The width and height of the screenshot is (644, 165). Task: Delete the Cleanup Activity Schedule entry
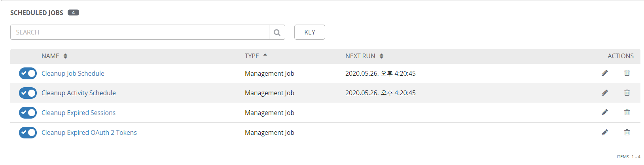click(x=627, y=92)
